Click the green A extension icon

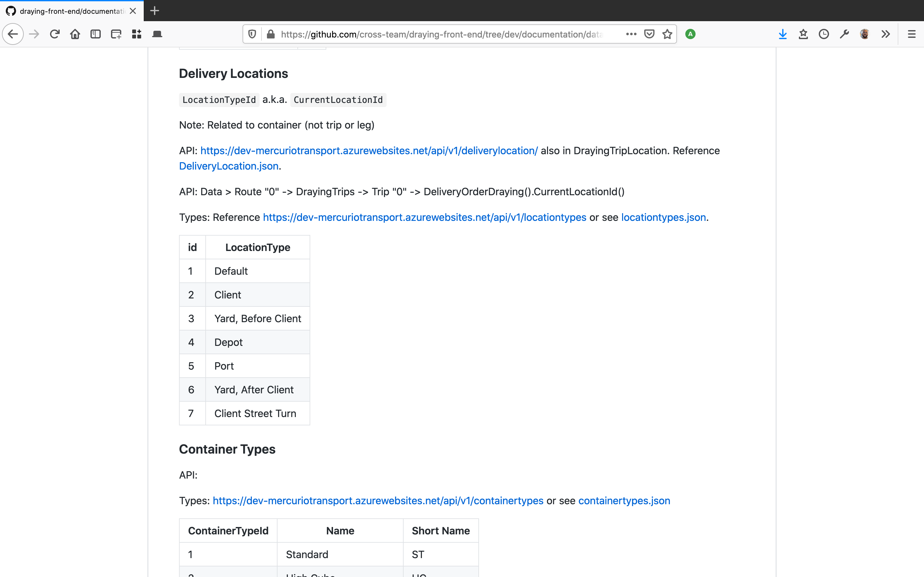click(690, 34)
